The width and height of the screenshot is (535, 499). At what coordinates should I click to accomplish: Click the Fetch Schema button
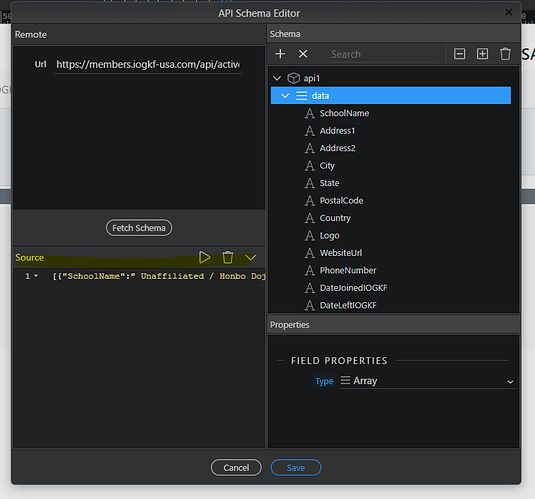139,228
